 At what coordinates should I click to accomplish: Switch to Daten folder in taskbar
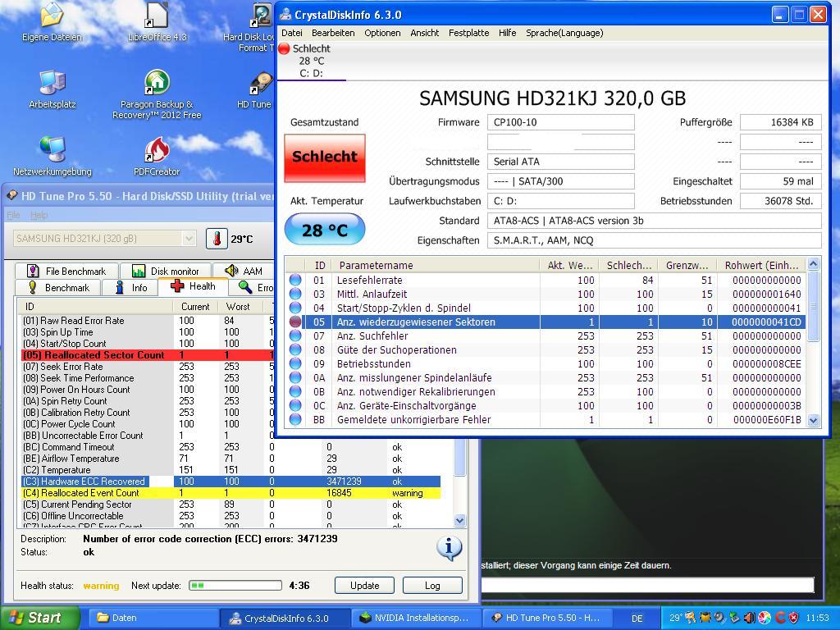[x=152, y=618]
